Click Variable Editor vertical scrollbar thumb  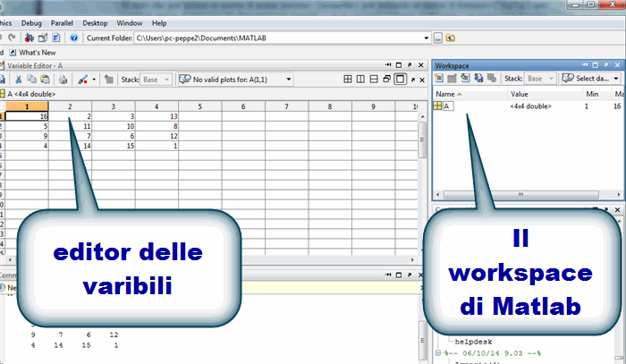[421, 140]
